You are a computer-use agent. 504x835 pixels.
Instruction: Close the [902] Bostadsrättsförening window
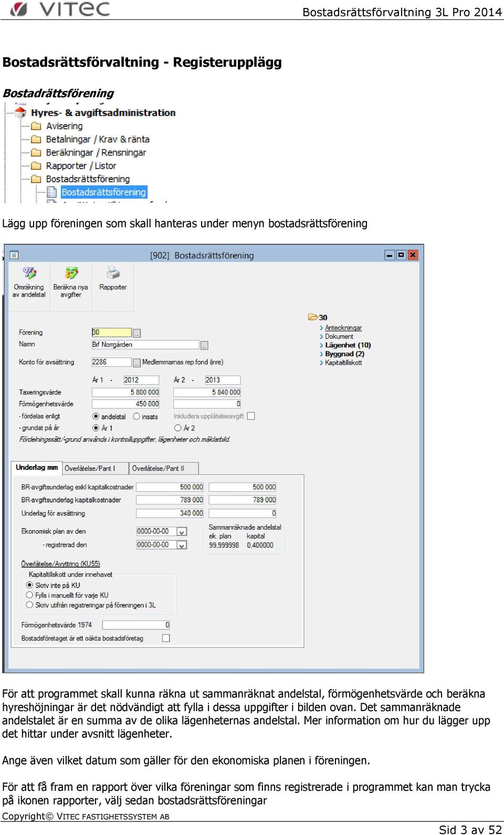coord(413,255)
